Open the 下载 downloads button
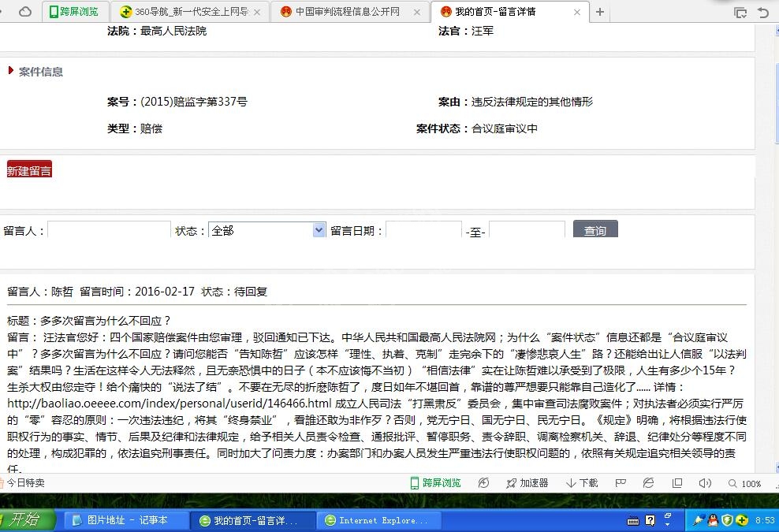The image size is (779, 532). click(582, 483)
